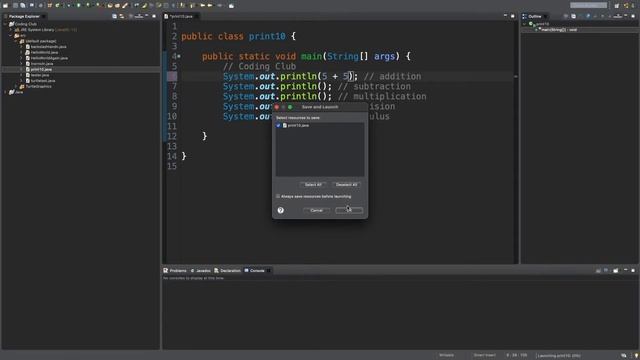The image size is (640, 360).
Task: Collapse the Coding Club project node
Action: (x=5, y=24)
